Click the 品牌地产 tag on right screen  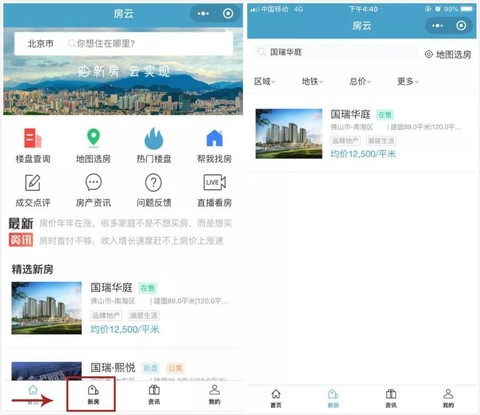pos(346,141)
